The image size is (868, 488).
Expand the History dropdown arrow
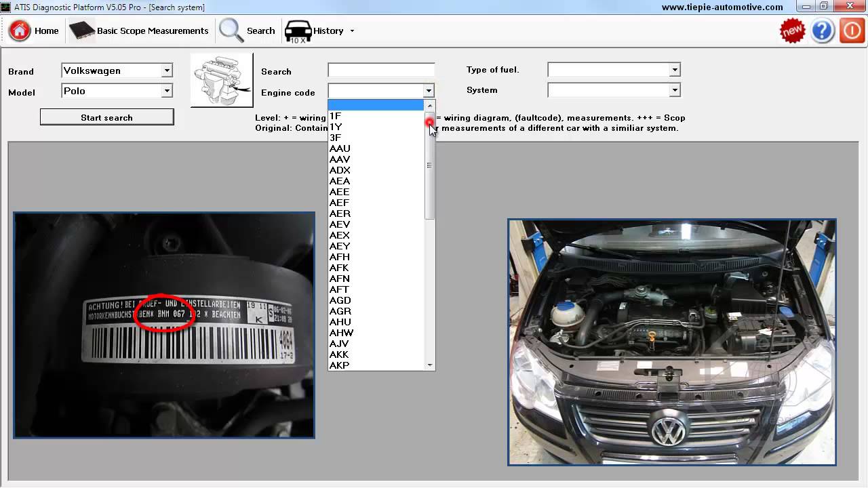[352, 31]
